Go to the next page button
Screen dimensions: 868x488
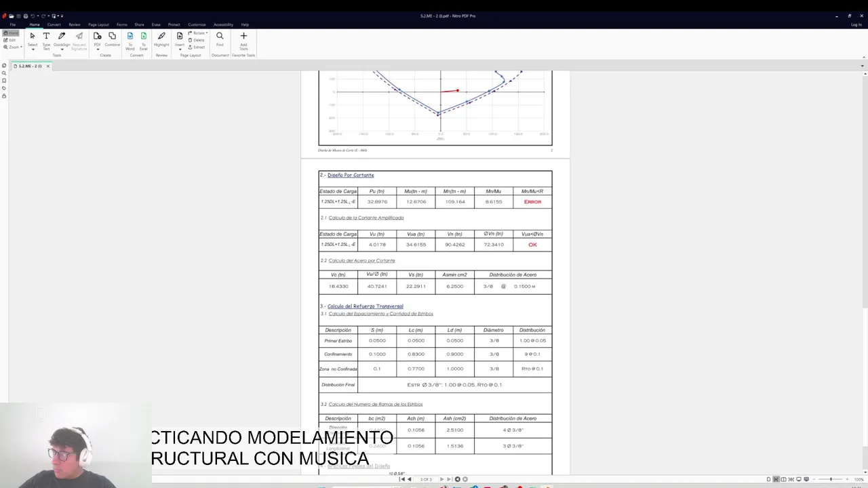tap(441, 479)
